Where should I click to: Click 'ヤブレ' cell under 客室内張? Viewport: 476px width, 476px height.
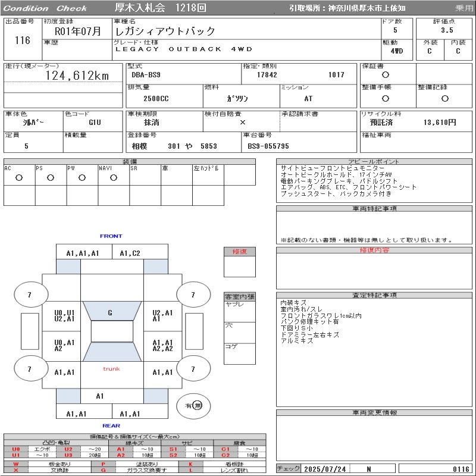click(240, 311)
